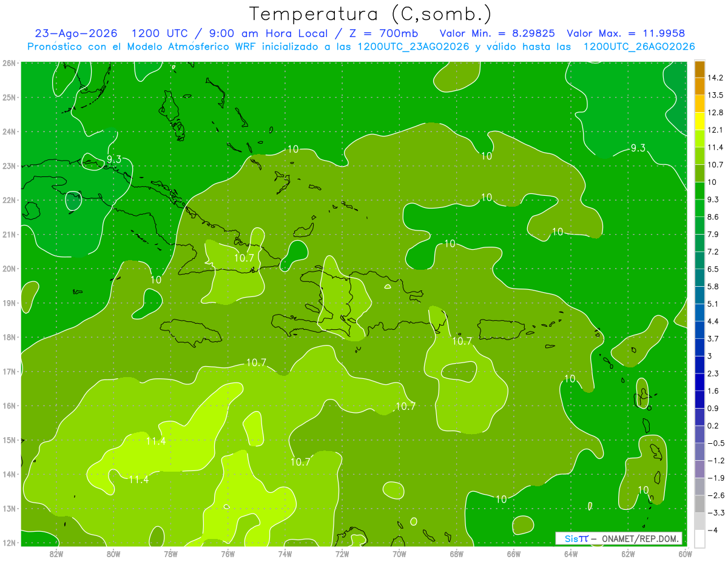Click the 70W longitude axis label
The image size is (728, 562).
pos(399,554)
